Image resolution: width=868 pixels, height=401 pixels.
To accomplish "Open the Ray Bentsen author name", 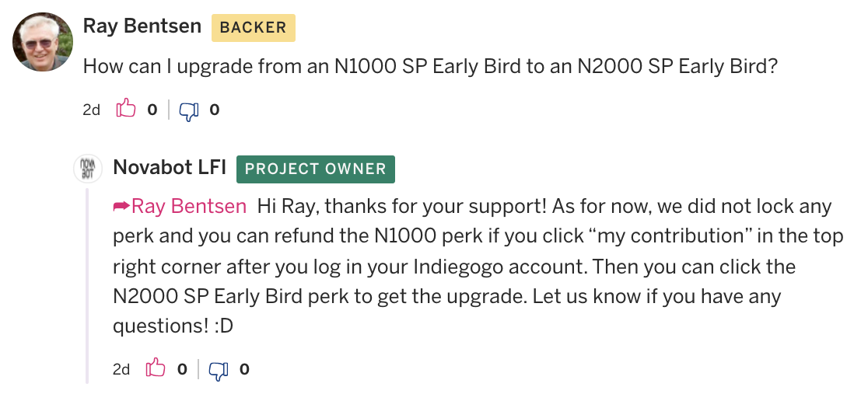I will click(142, 26).
